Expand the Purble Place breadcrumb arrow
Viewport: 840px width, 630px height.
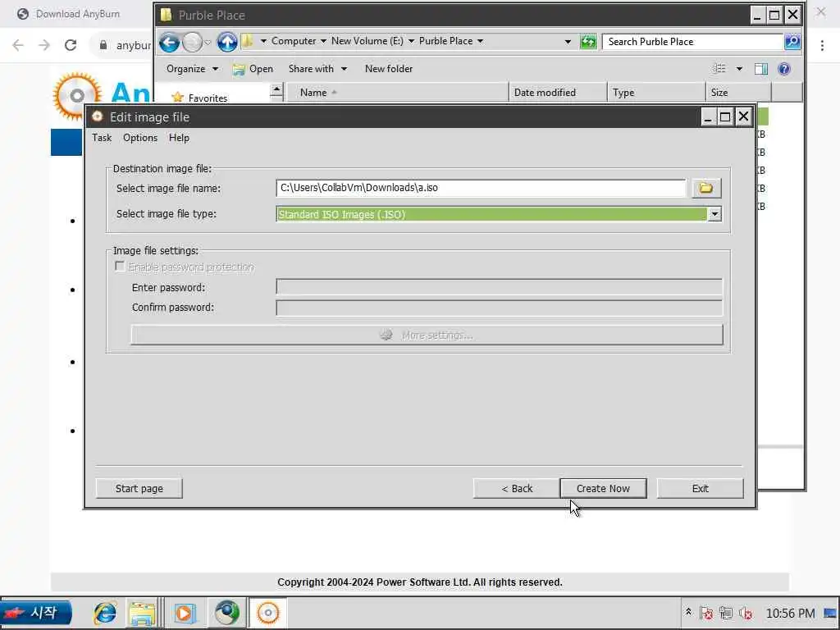pyautogui.click(x=480, y=41)
